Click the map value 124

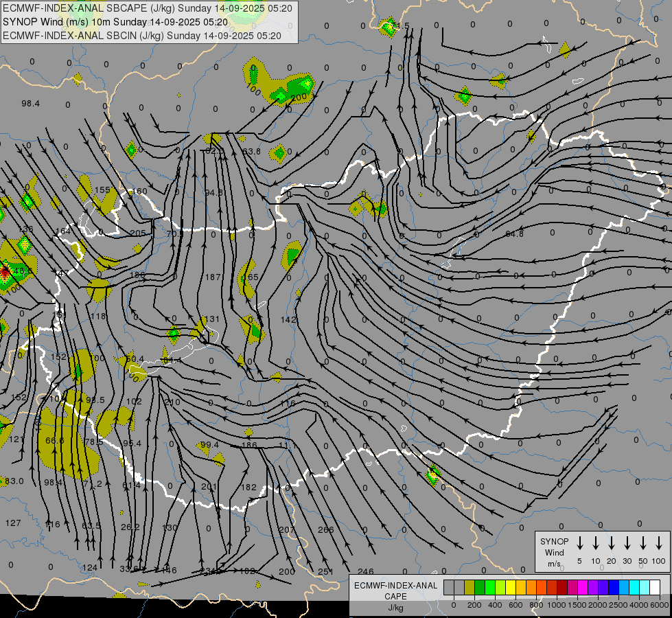89,568
